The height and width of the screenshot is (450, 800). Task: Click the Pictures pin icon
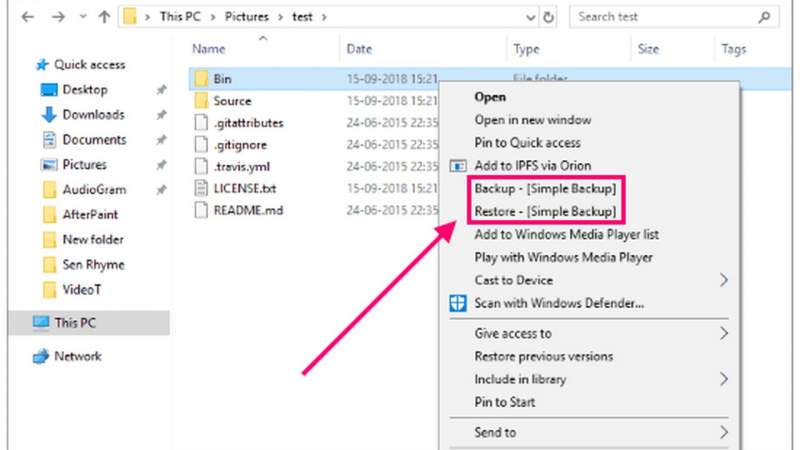(x=161, y=165)
